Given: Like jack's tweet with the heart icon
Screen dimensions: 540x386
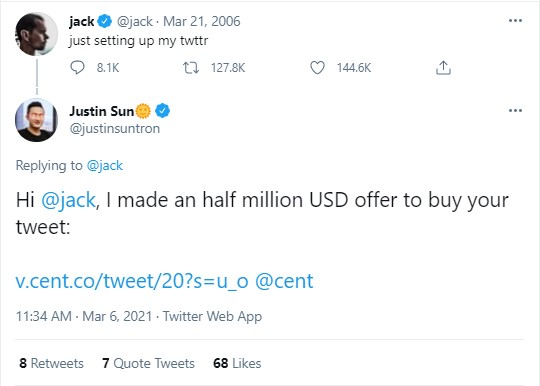Looking at the screenshot, I should tap(317, 67).
